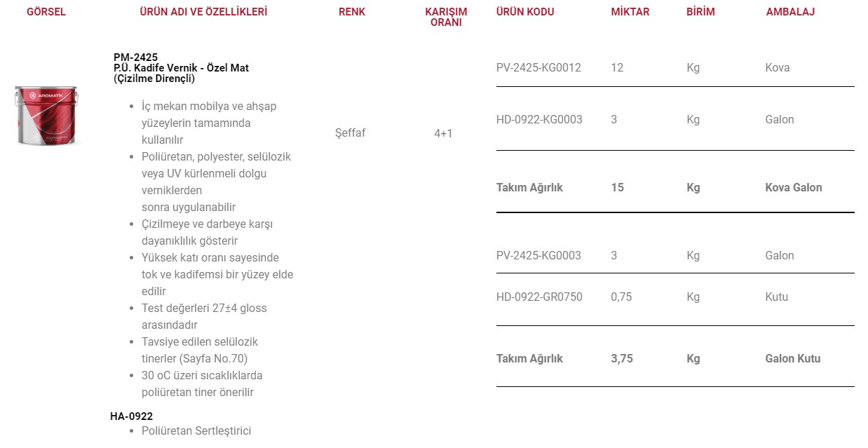The height and width of the screenshot is (448, 868).
Task: Click the ÜRÜN ADI VE ÖZELLİKLERİ header
Action: (x=203, y=12)
